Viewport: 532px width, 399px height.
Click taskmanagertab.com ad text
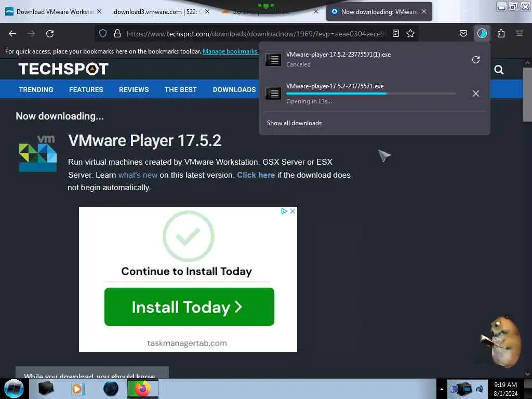[x=187, y=343]
